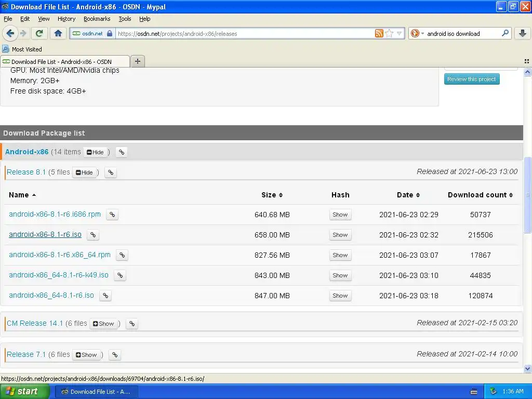This screenshot has height=399, width=532.
Task: Click the Review this project button
Action: coord(472,79)
